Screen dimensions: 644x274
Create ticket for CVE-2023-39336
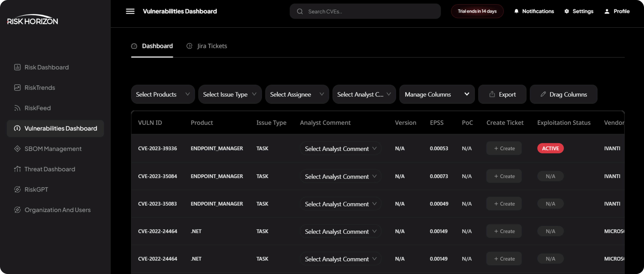504,149
